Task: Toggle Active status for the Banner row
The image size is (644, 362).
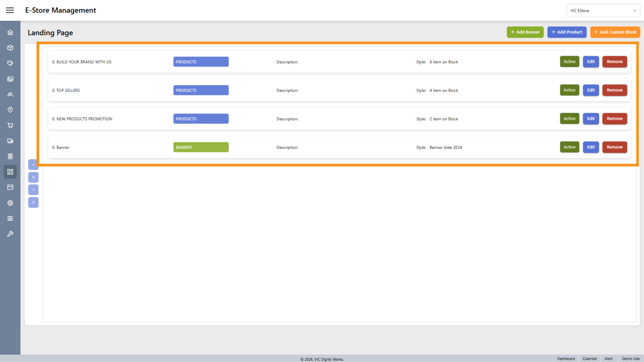Action: click(x=569, y=147)
